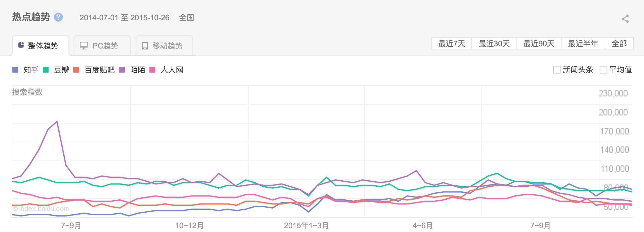The height and width of the screenshot is (232, 644).
Task: Toggle the 平均值 checkbox
Action: pyautogui.click(x=603, y=70)
